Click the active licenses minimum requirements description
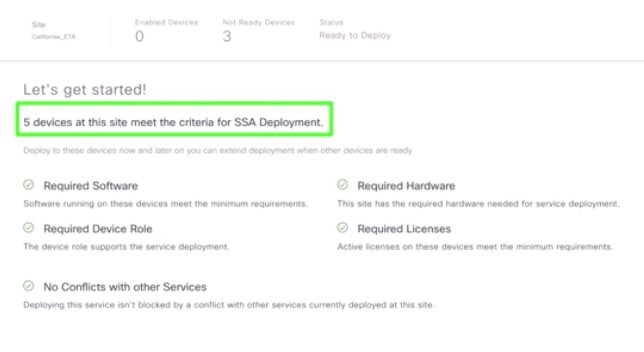The image size is (644, 352). (475, 247)
